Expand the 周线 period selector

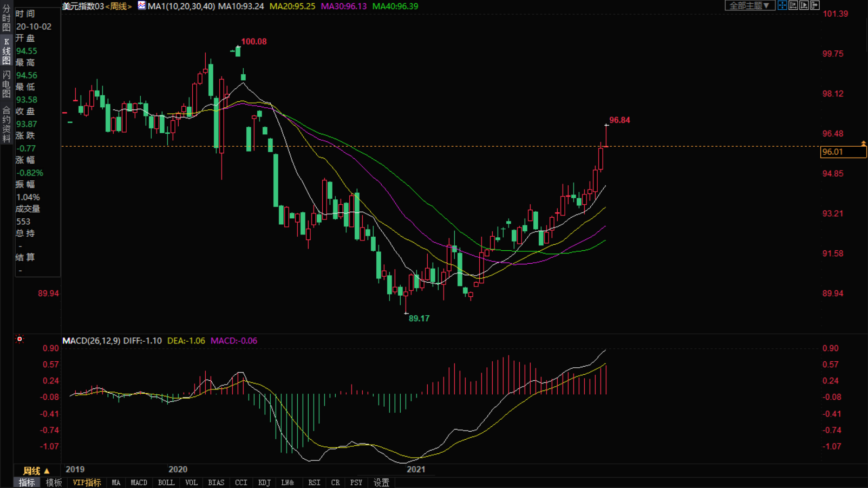click(36, 471)
